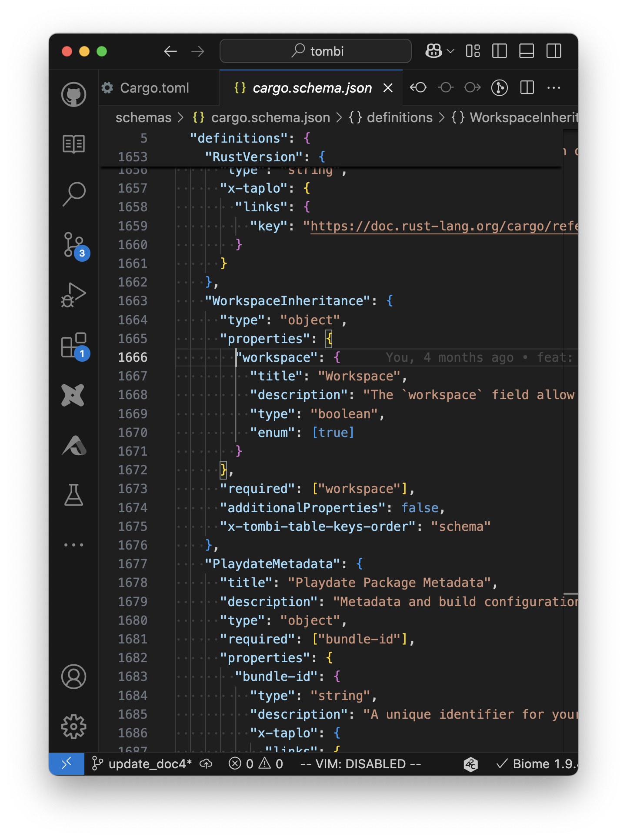Click line number 1677 in the gutter
This screenshot has width=627, height=840.
click(x=133, y=564)
